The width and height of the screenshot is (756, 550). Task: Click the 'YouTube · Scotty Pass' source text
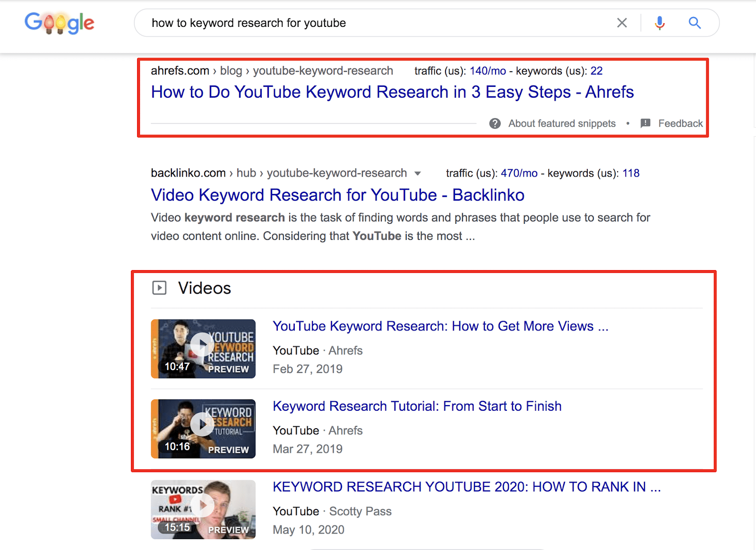[332, 511]
